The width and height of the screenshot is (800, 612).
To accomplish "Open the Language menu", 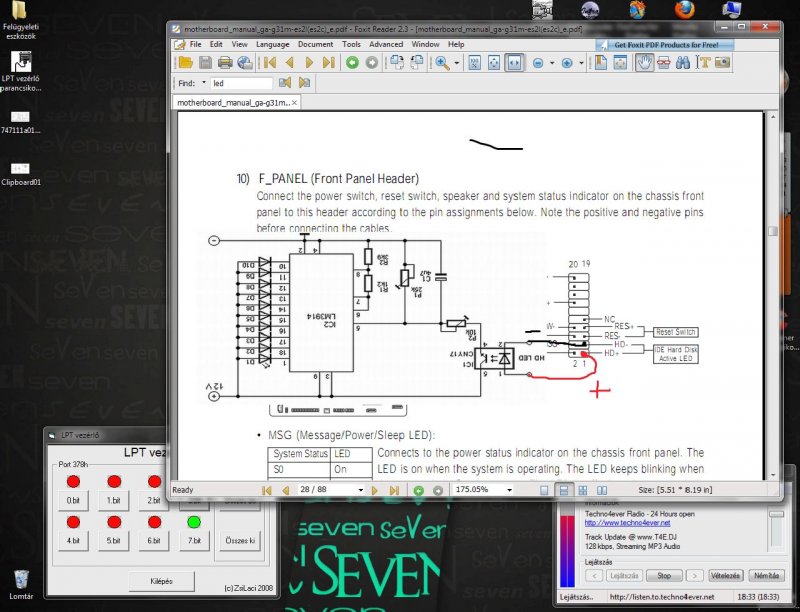I will pos(272,44).
